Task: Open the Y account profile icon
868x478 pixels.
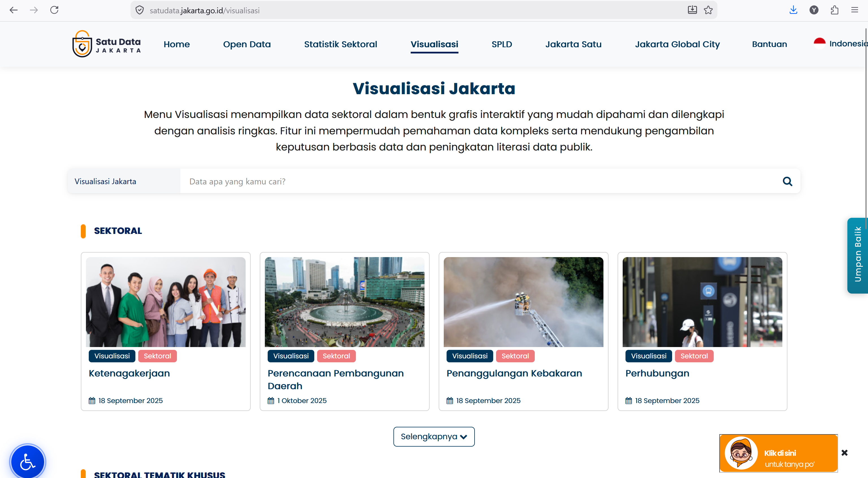Action: click(814, 10)
